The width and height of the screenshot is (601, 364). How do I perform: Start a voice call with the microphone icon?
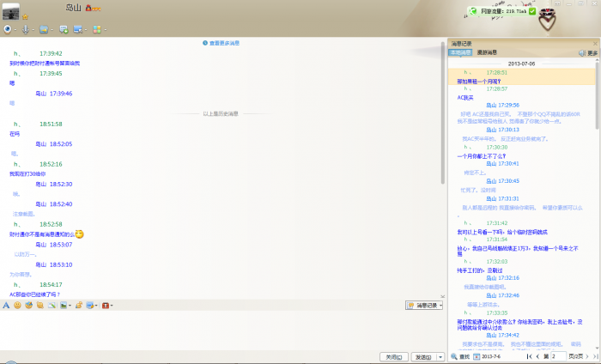(25, 29)
